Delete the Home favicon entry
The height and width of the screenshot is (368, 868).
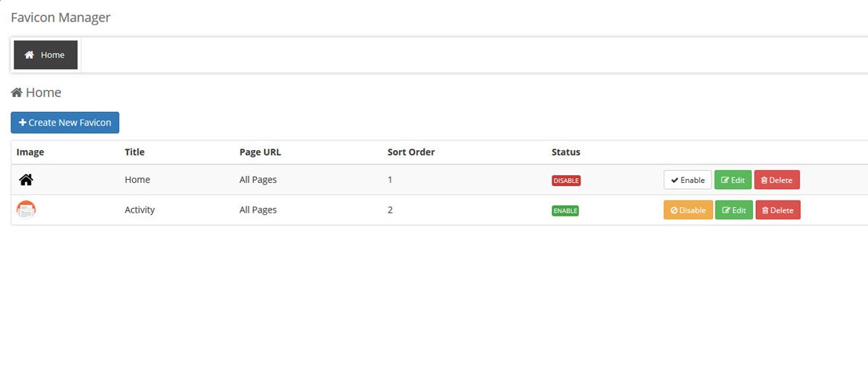[x=776, y=180]
